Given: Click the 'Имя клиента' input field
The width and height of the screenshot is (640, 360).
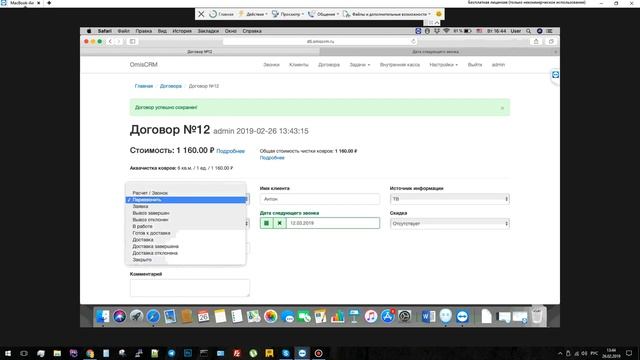Looking at the screenshot, I should pos(320,199).
